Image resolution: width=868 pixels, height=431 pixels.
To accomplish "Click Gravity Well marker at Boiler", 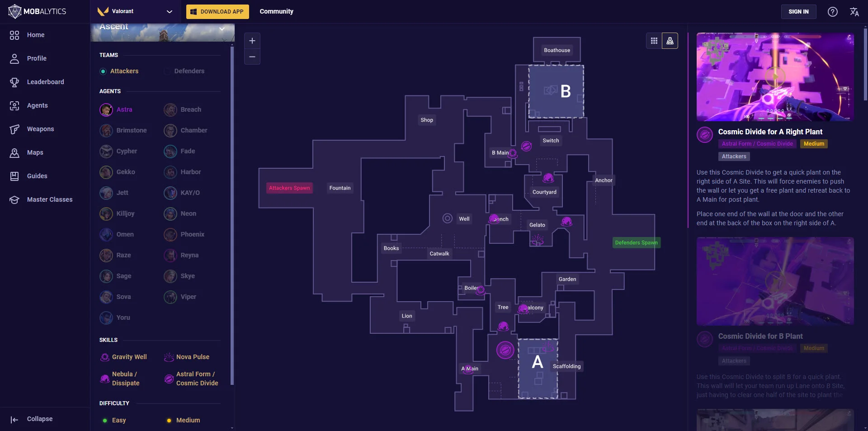I will coord(481,290).
